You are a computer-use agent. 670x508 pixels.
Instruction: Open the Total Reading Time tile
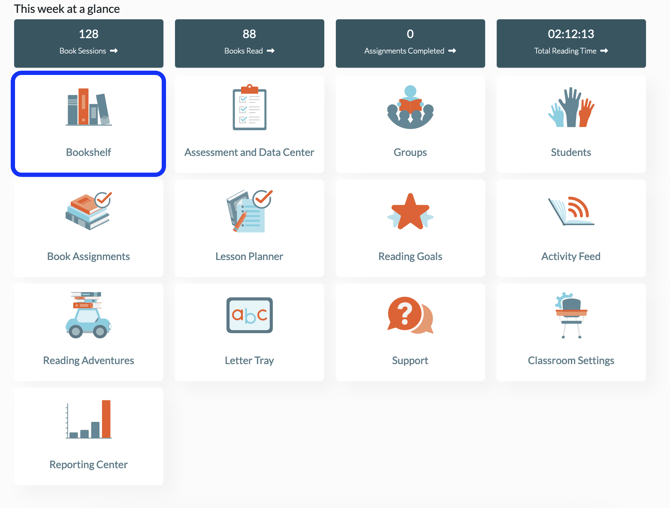tap(571, 43)
